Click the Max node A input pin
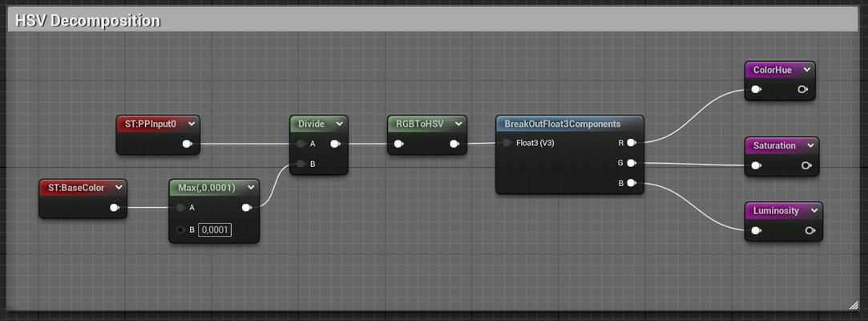The width and height of the screenshot is (868, 321). click(x=181, y=208)
